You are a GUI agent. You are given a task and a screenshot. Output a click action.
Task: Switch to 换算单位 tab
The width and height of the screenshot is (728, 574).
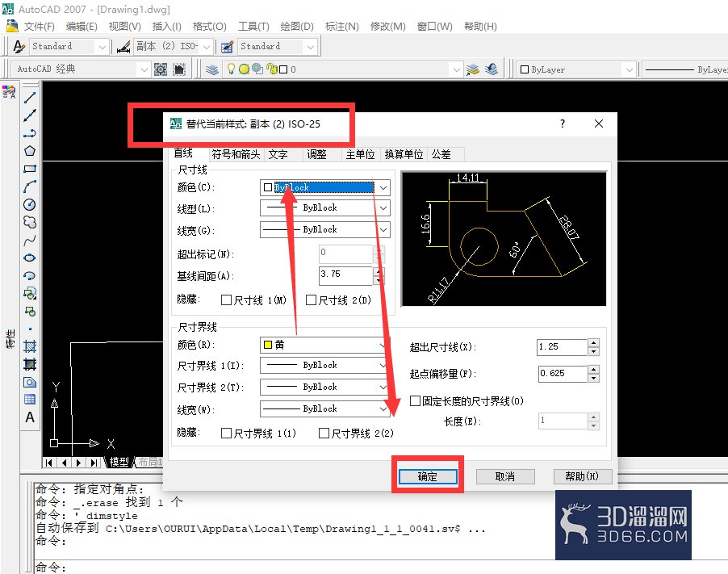tap(404, 154)
